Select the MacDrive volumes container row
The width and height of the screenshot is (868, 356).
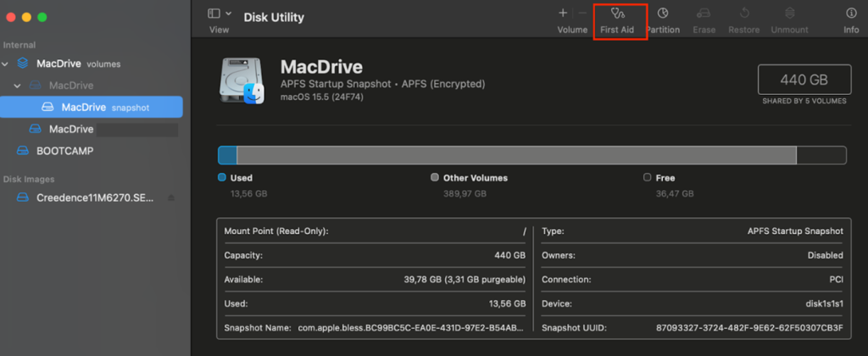(x=92, y=64)
